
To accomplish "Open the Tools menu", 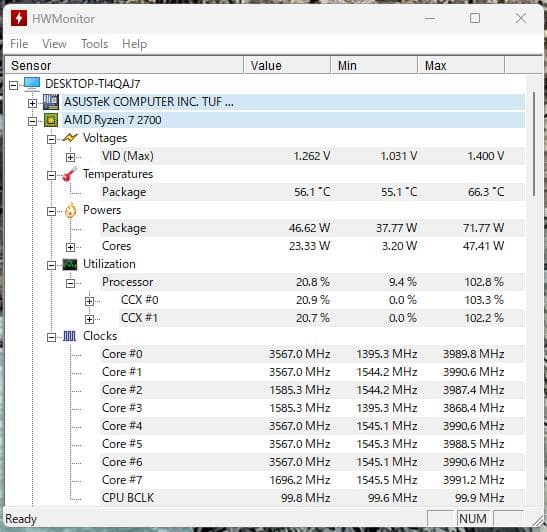I will point(94,44).
